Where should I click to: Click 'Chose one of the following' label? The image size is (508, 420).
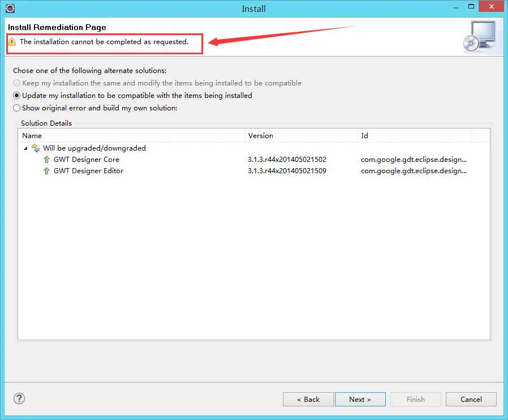pos(90,71)
